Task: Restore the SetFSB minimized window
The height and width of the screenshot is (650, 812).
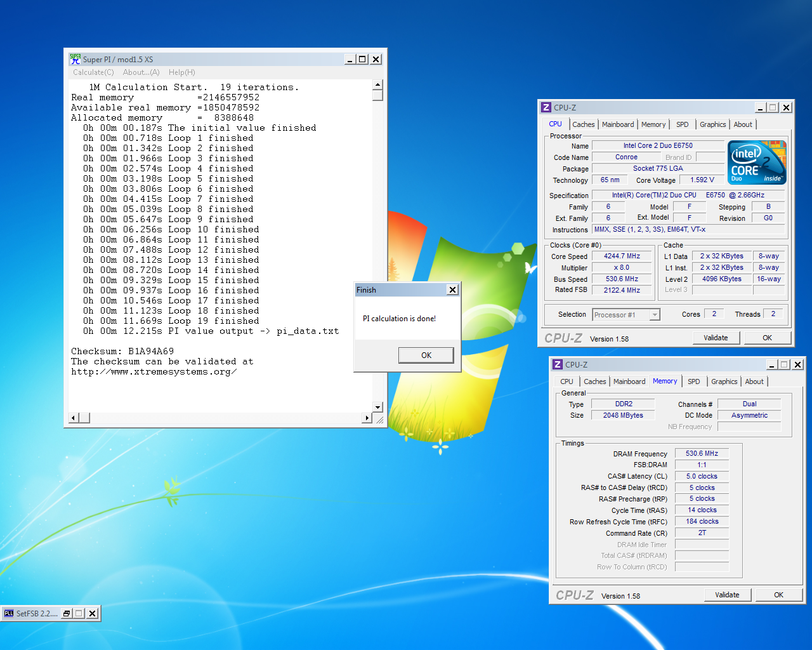Action: (x=66, y=613)
